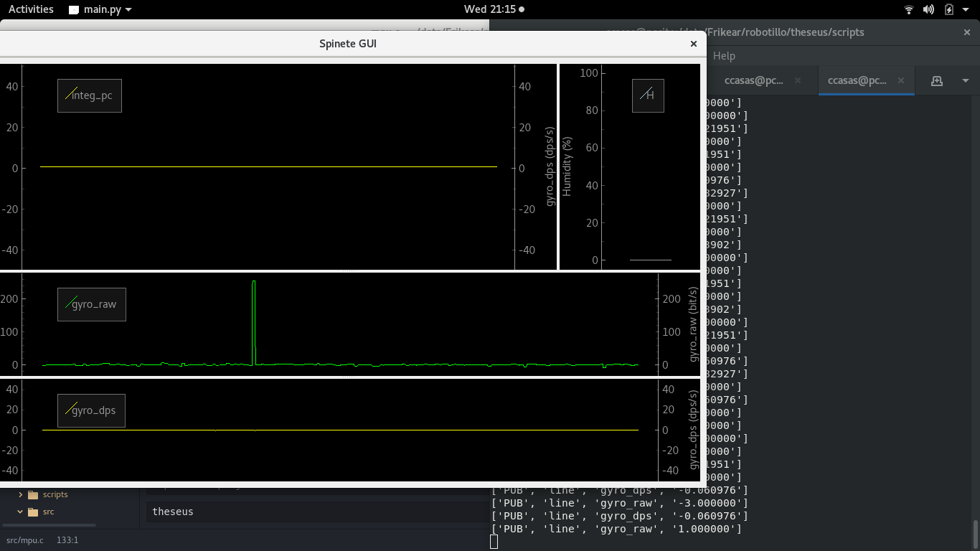
Task: Click the battery status icon
Action: 949,9
